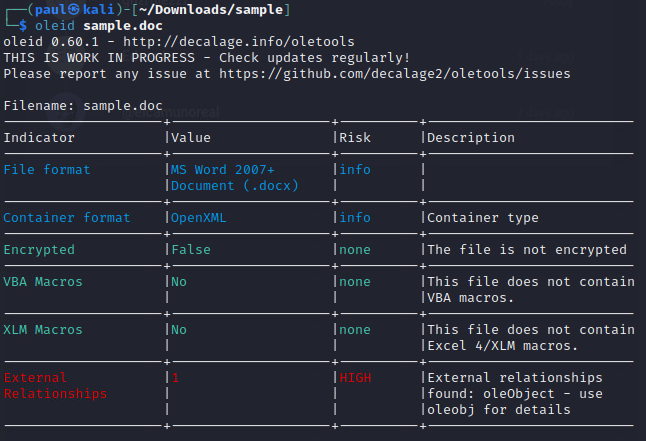The height and width of the screenshot is (441, 646).
Task: Select the 'XLM Macros' indicator cell
Action: pos(43,329)
